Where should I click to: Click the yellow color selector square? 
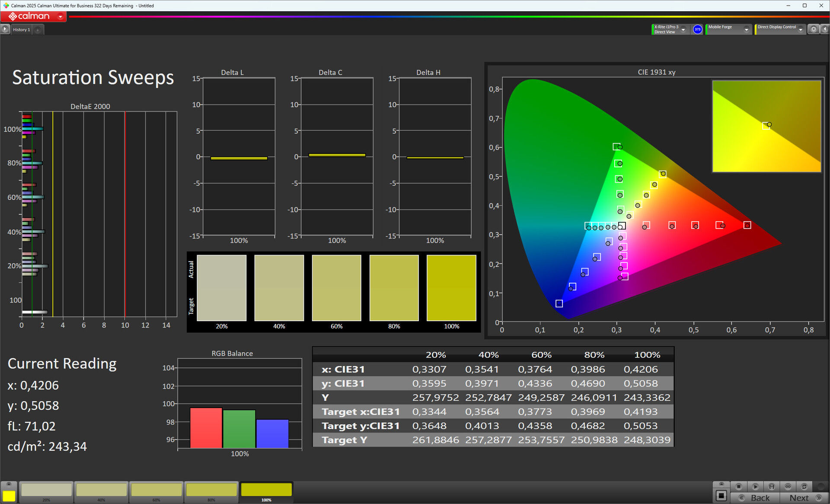9,495
